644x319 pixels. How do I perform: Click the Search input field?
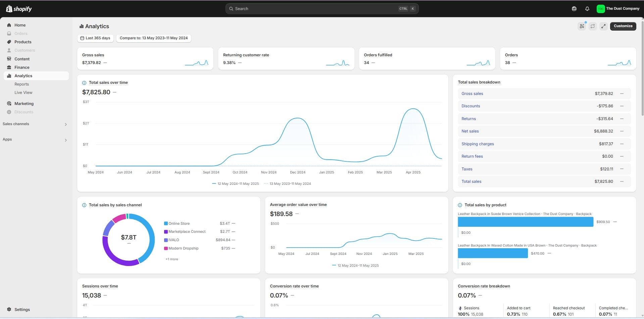click(315, 9)
